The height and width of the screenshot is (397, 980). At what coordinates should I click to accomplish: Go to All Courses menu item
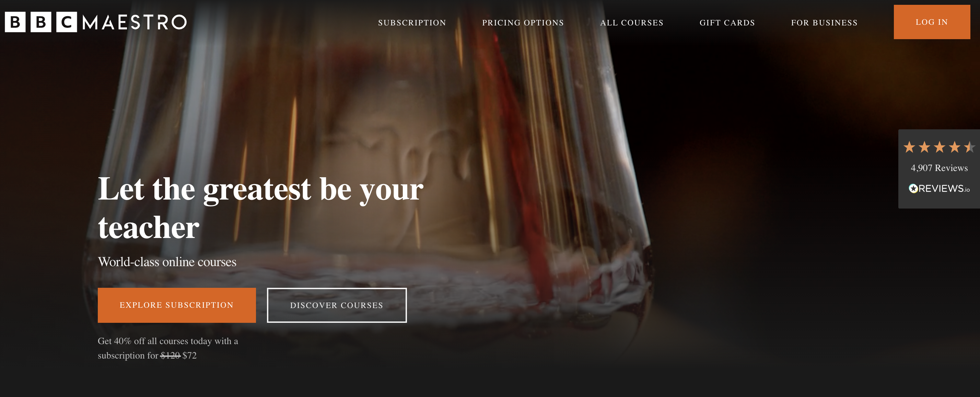(x=631, y=23)
